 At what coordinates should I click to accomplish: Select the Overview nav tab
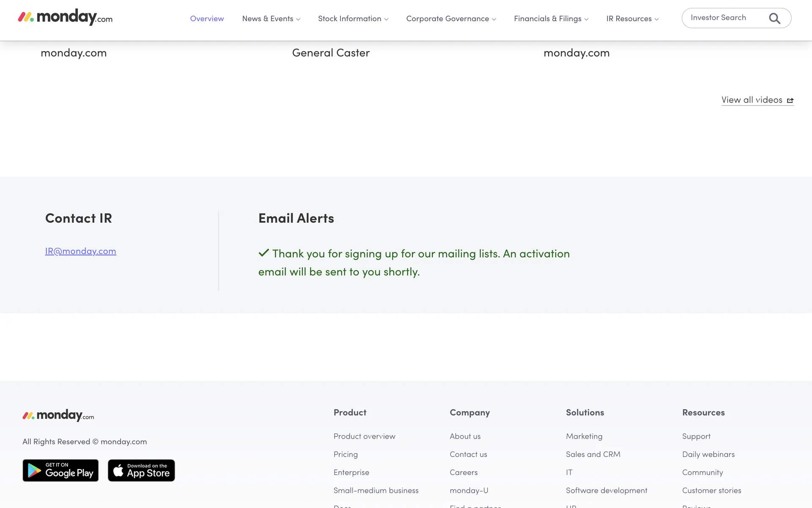click(207, 19)
